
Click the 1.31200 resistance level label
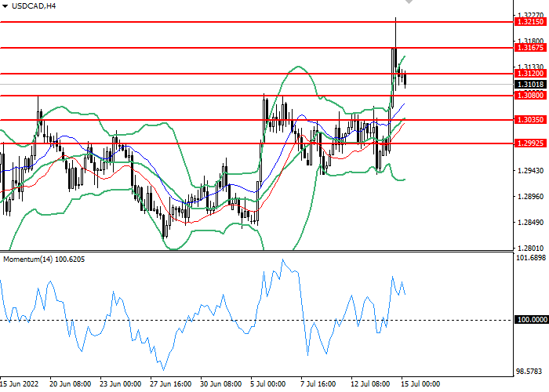pos(529,74)
